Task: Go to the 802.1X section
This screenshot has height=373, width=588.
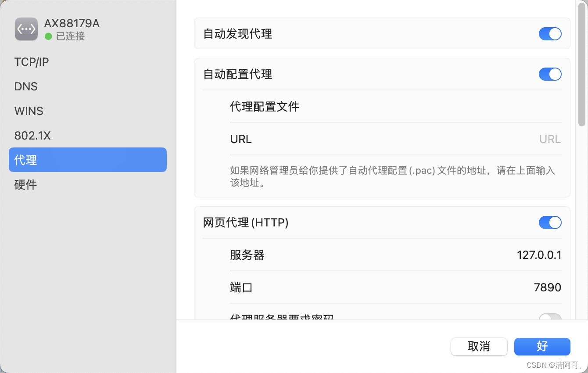Action: 88,136
